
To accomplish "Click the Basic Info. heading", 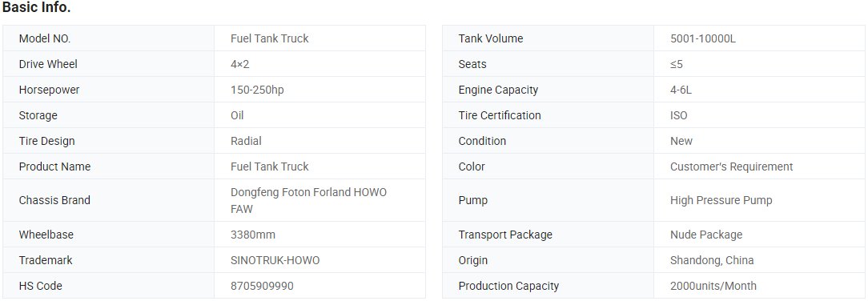I will pos(37,8).
